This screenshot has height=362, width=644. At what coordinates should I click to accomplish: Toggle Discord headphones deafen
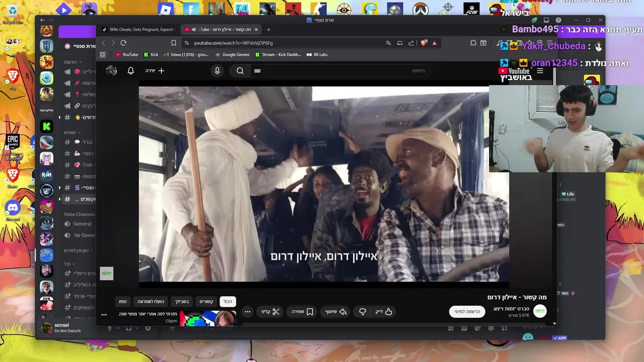pyautogui.click(x=129, y=328)
